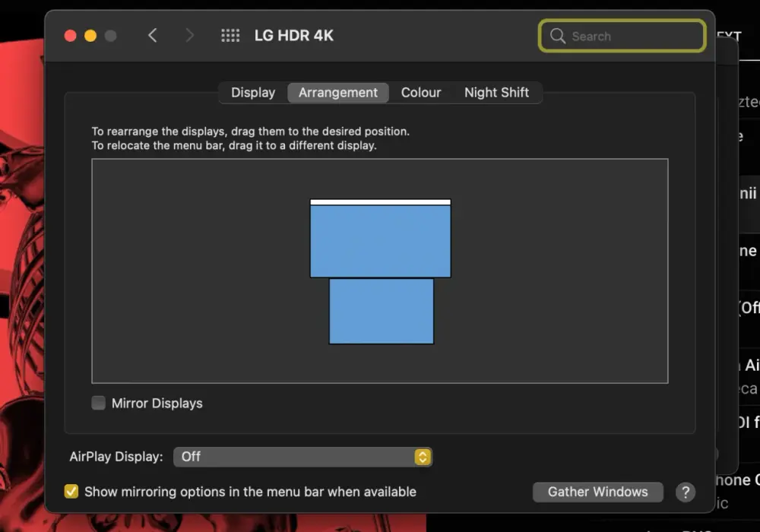
Task: Focus the Search field
Action: click(622, 36)
